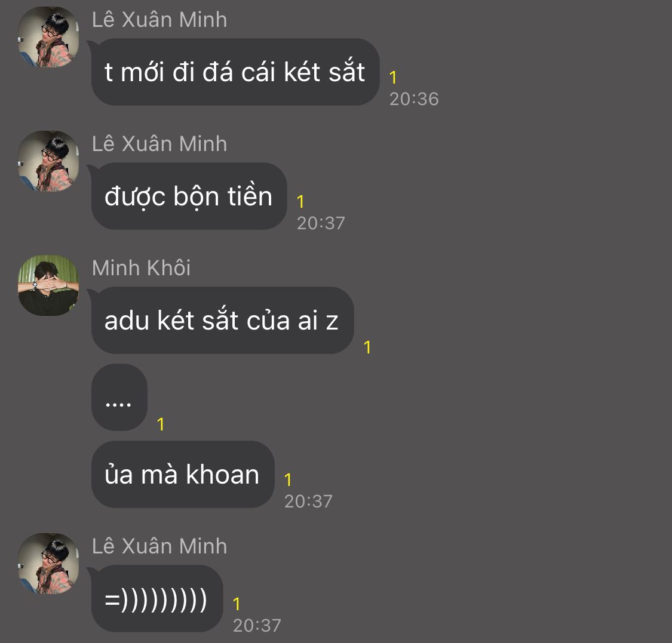
Task: Click 'Lê Xuân Minh' name above 'được bộn tiền'
Action: (x=159, y=144)
